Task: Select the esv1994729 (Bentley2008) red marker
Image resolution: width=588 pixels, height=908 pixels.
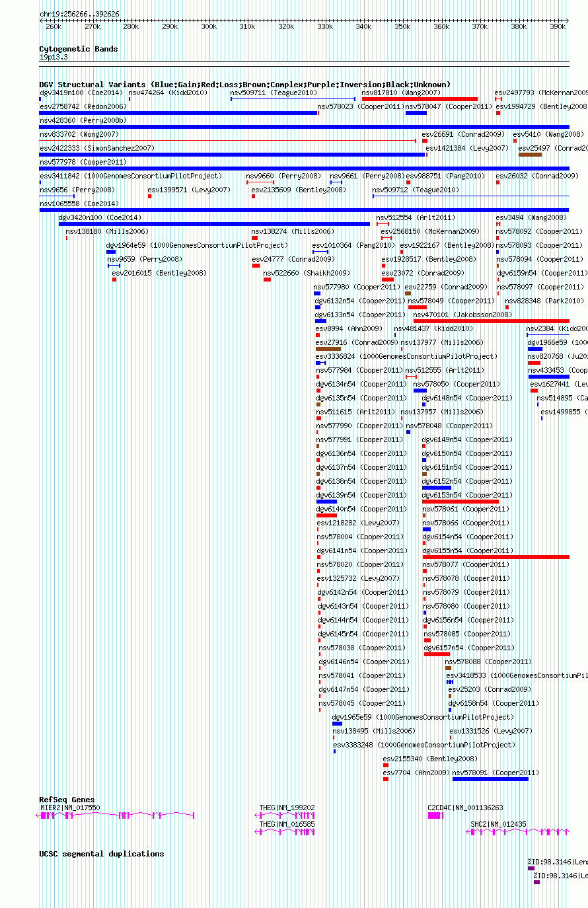Action: [498, 113]
